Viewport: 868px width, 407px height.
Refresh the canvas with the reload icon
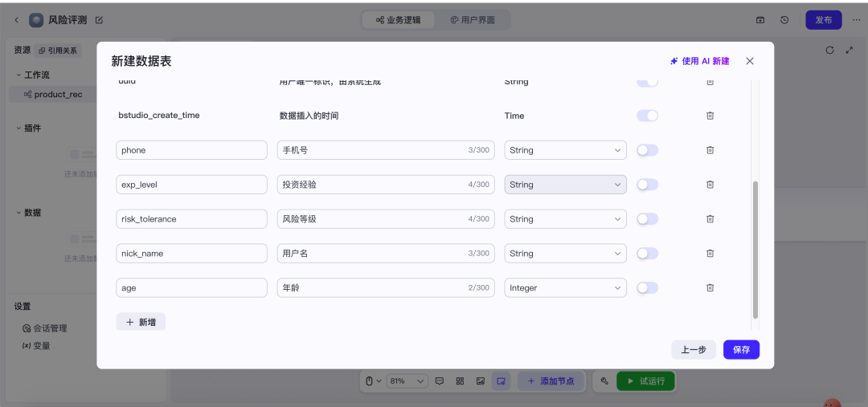[829, 50]
